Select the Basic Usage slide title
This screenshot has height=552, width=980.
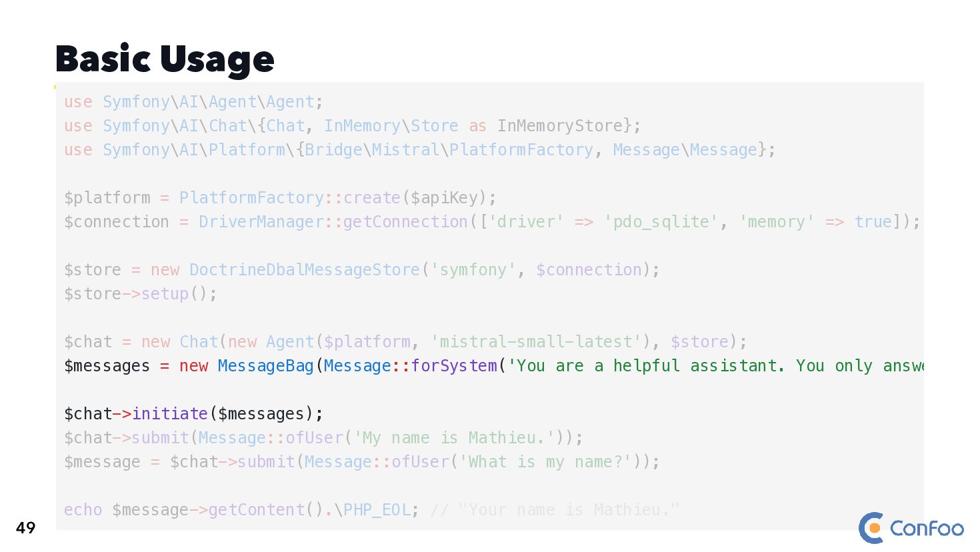[x=165, y=59]
